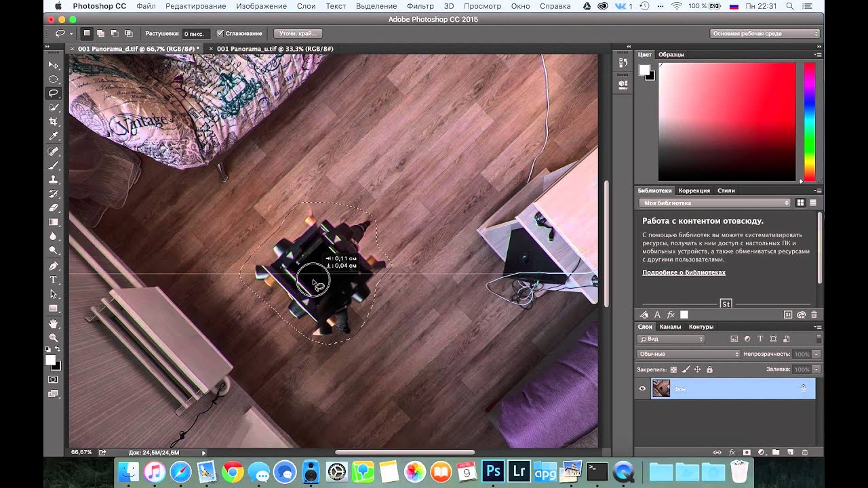Select the Brush tool

(x=54, y=165)
